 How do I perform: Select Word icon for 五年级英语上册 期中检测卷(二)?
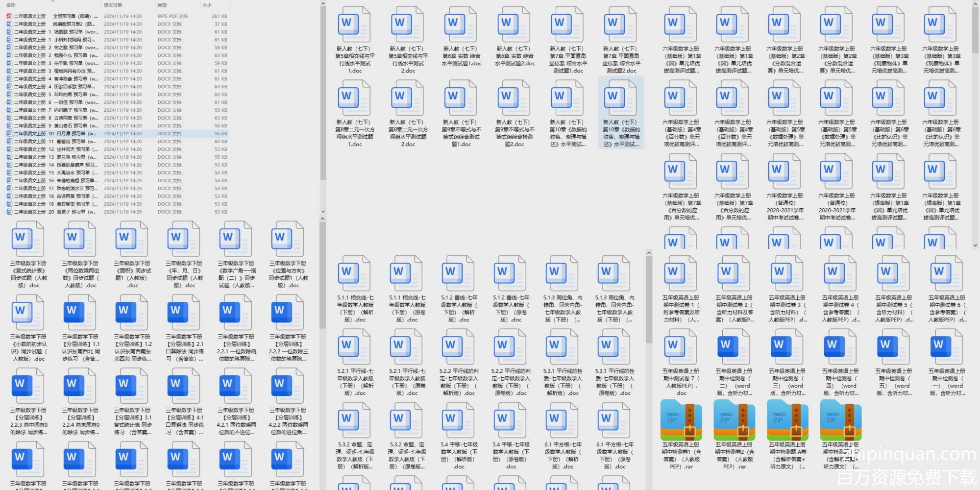734,347
